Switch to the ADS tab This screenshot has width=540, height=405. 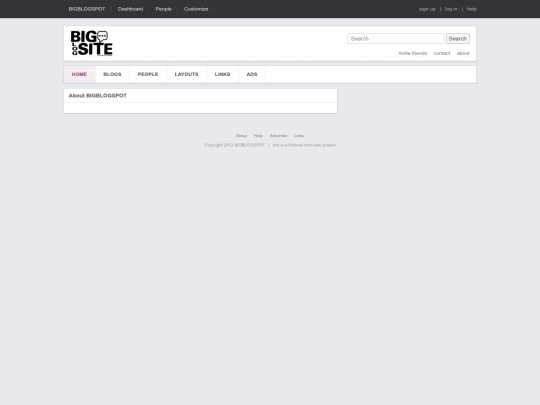[252, 74]
